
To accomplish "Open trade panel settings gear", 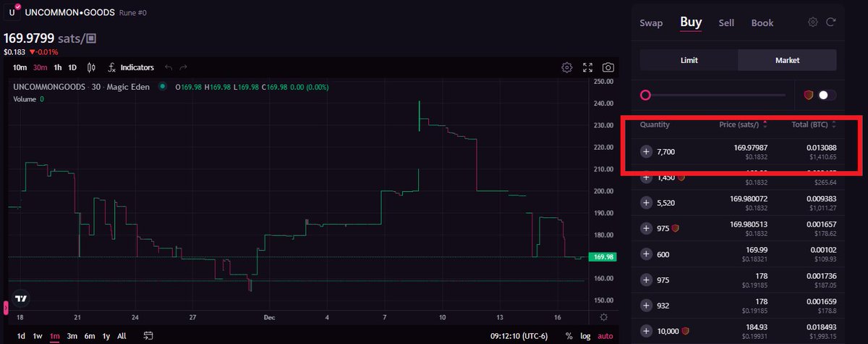I will pos(813,22).
